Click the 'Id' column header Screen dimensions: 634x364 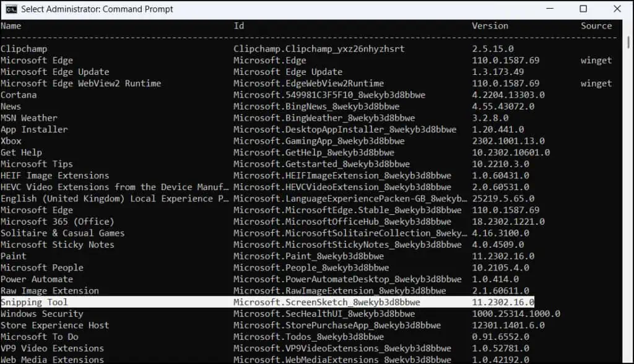click(239, 26)
